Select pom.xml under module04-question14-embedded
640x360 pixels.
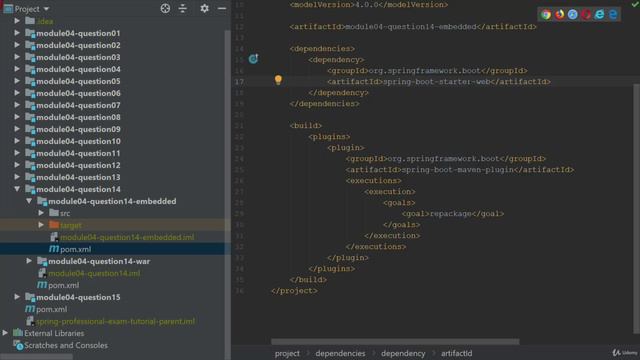pos(76,249)
